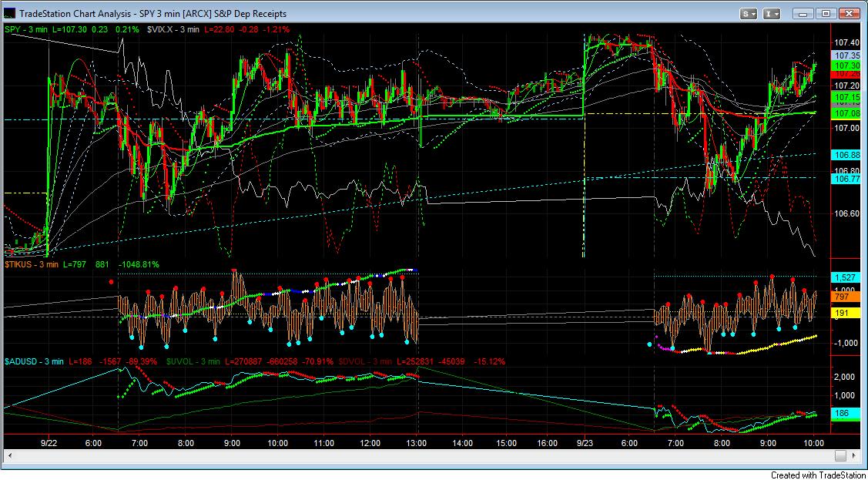Click the 16:00 time axis label

click(547, 443)
